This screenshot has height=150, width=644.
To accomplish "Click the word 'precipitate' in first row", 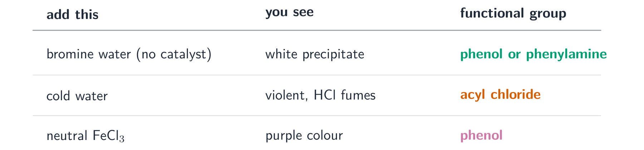I will click(x=333, y=54).
